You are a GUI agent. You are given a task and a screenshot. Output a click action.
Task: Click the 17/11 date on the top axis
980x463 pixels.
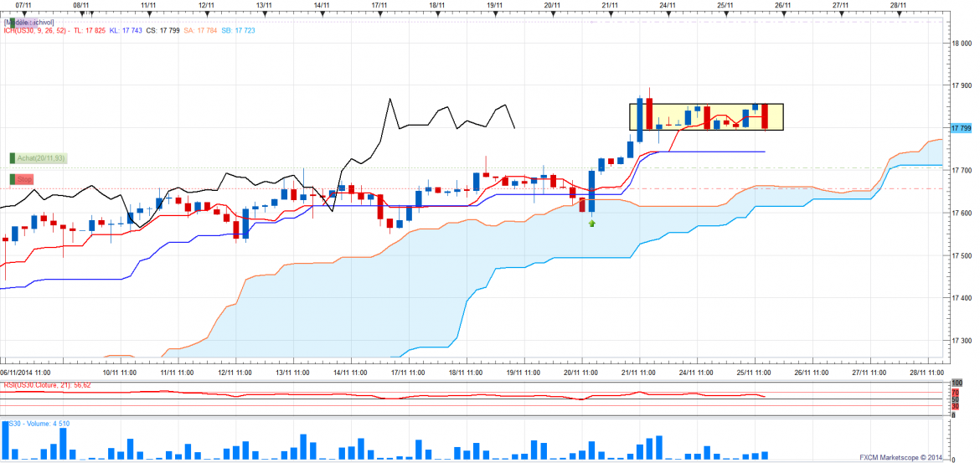pos(379,4)
